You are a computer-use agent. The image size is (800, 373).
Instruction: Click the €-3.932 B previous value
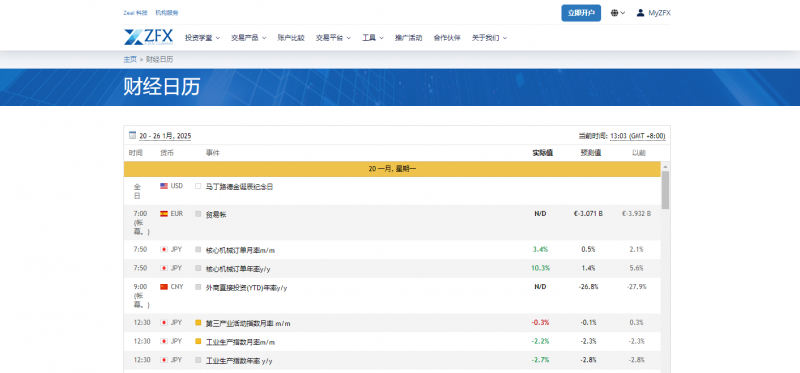(636, 214)
